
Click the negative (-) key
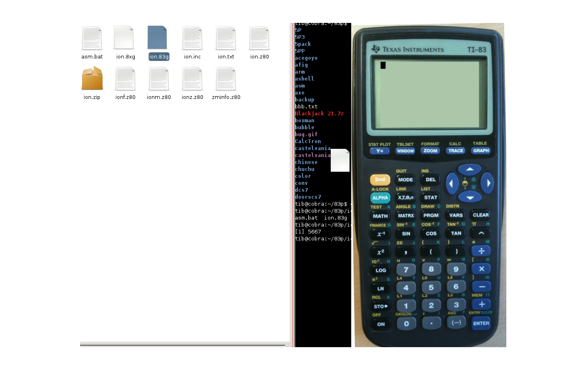456,323
